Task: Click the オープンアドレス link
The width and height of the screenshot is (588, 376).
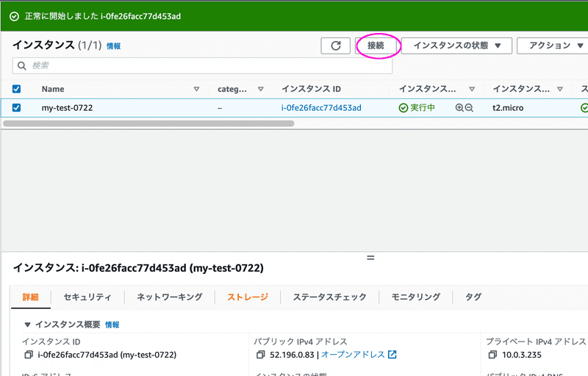Action: pos(353,354)
